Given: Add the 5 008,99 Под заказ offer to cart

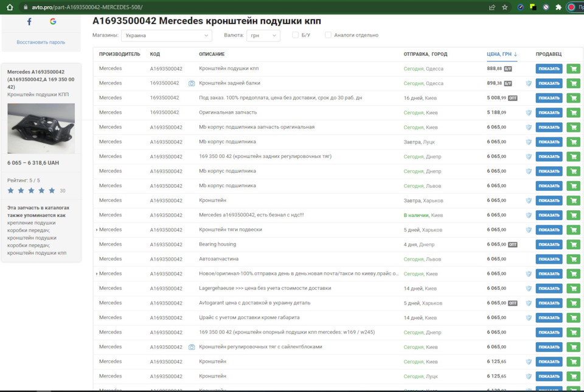Looking at the screenshot, I should point(573,98).
